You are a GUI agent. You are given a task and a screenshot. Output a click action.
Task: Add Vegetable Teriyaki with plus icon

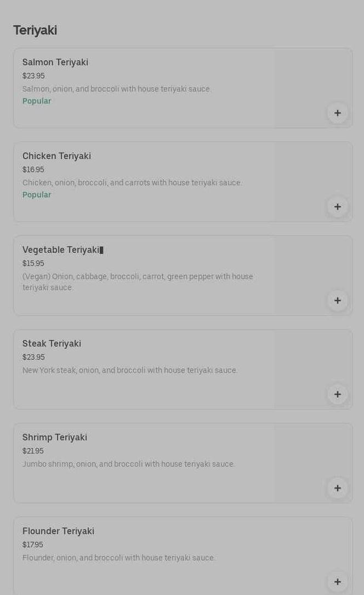(x=337, y=301)
